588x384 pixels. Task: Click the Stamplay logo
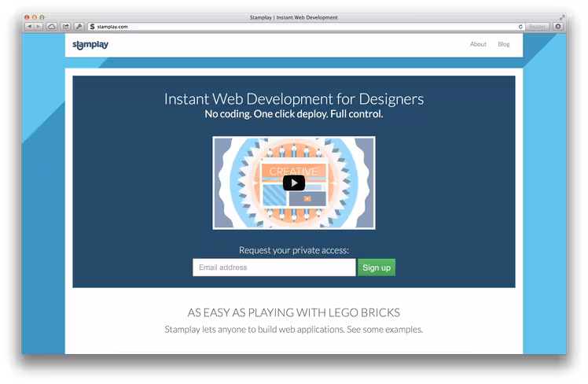click(90, 45)
